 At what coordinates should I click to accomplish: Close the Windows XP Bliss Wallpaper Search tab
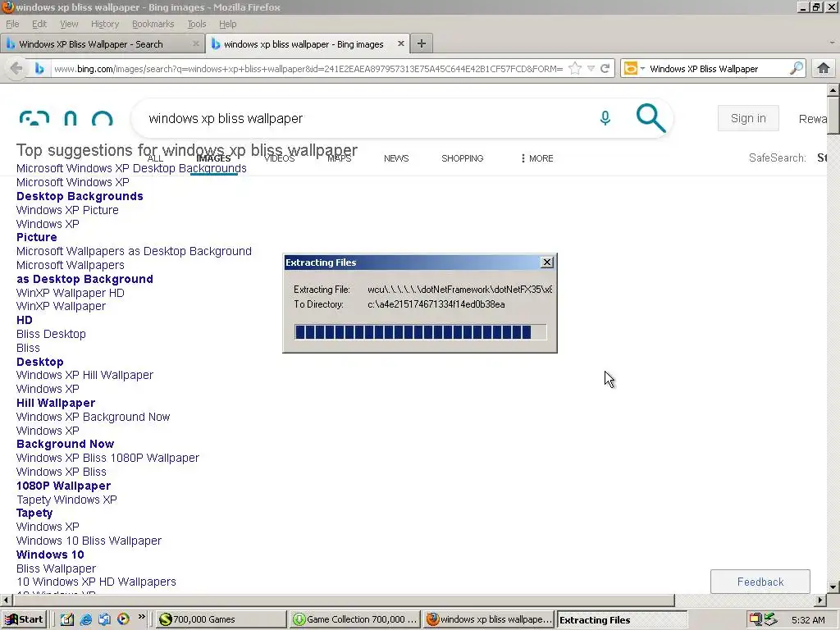coord(196,44)
